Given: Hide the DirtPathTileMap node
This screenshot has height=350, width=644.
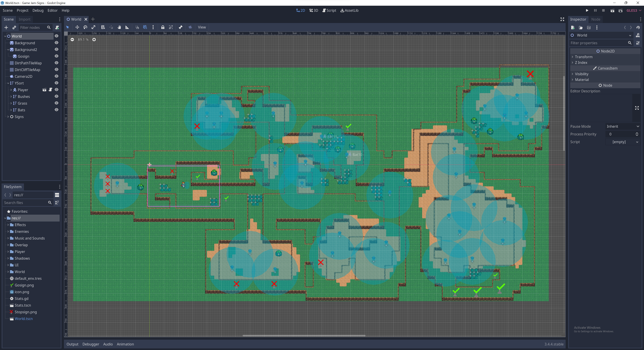Looking at the screenshot, I should 57,63.
